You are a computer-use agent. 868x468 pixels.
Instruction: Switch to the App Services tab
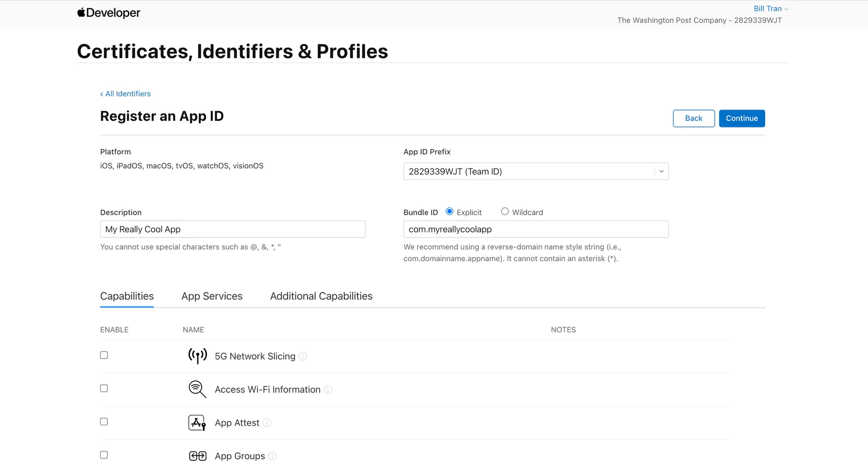(212, 296)
